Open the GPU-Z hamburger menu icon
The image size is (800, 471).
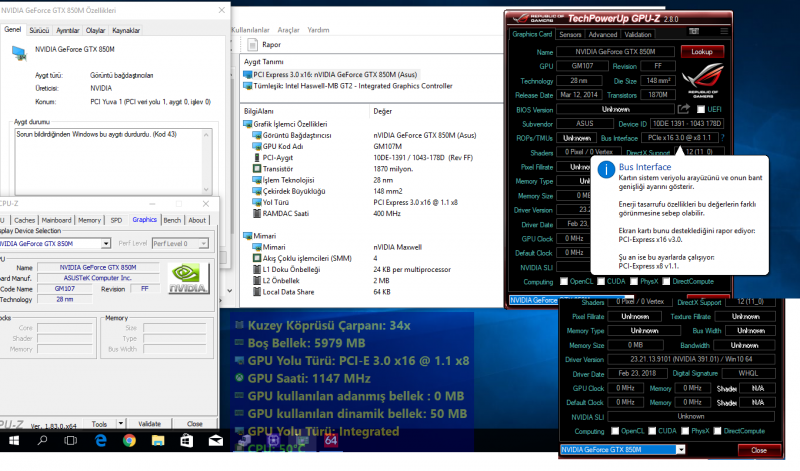point(724,32)
